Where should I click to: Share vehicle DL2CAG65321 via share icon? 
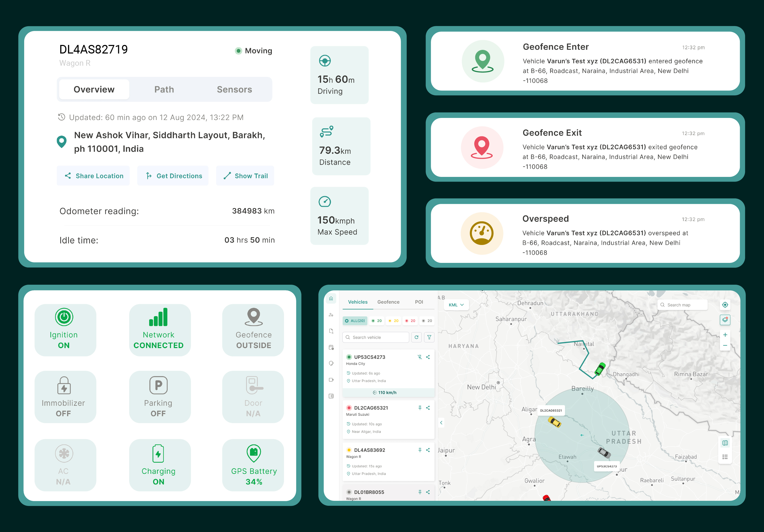point(428,408)
